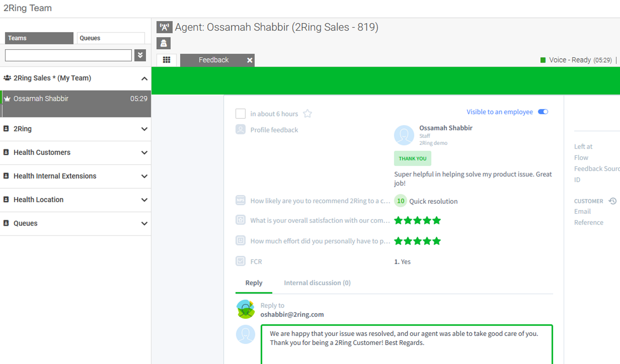The image size is (620, 364).
Task: Click the agent broadcast icon beside agent name
Action: coord(164,27)
